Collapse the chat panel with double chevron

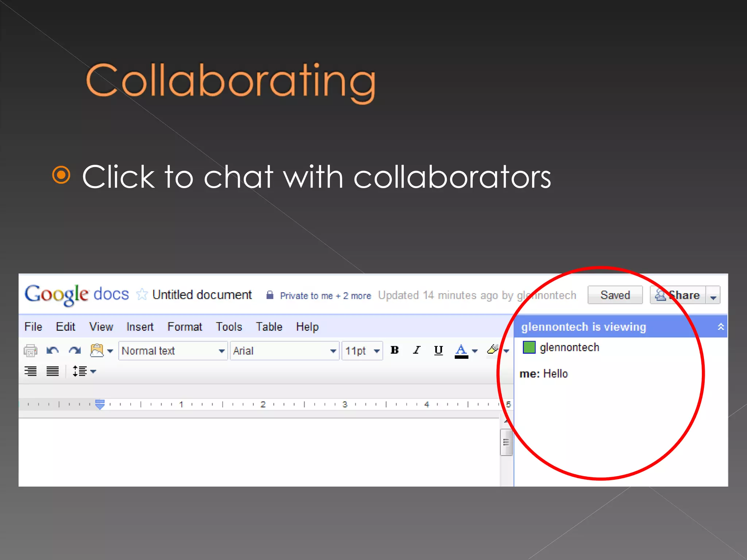pos(721,327)
